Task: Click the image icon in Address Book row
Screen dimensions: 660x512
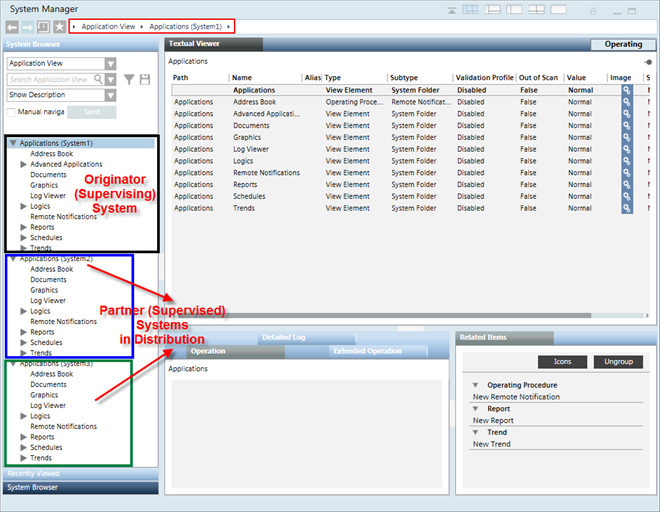Action: click(x=627, y=102)
